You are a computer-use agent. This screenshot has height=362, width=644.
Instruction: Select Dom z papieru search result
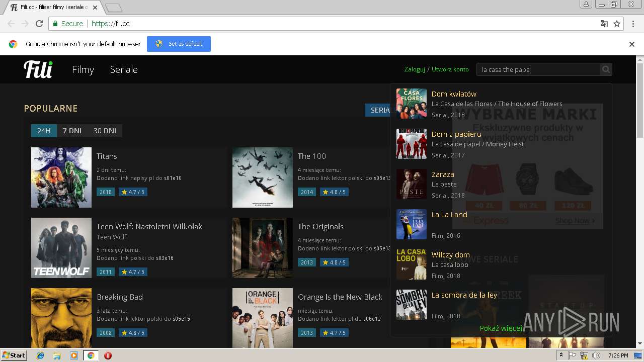pyautogui.click(x=501, y=144)
